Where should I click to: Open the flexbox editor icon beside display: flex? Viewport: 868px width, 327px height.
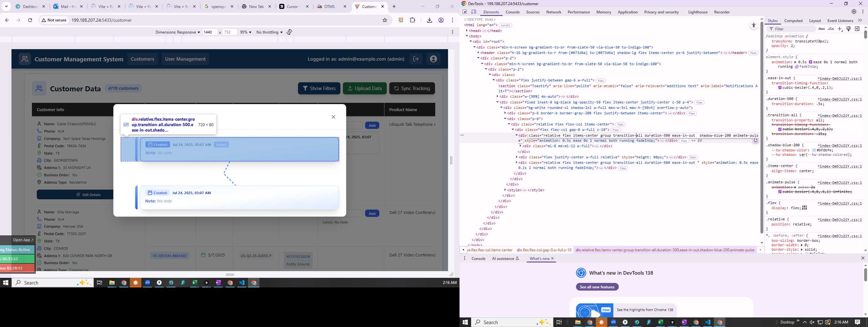point(804,208)
